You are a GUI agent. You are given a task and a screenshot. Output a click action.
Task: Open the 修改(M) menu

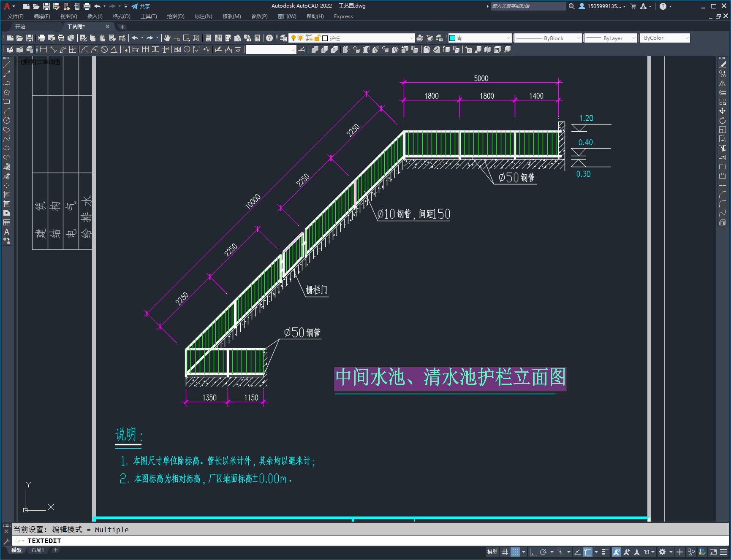pyautogui.click(x=232, y=16)
